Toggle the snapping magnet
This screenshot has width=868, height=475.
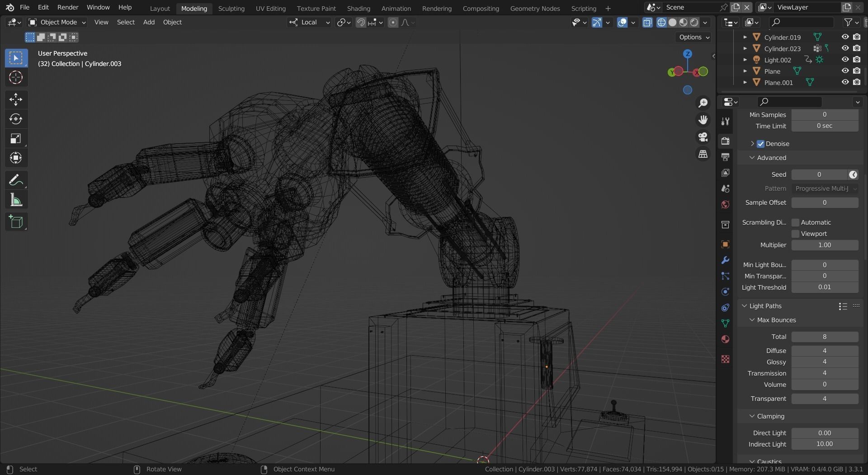click(x=361, y=23)
